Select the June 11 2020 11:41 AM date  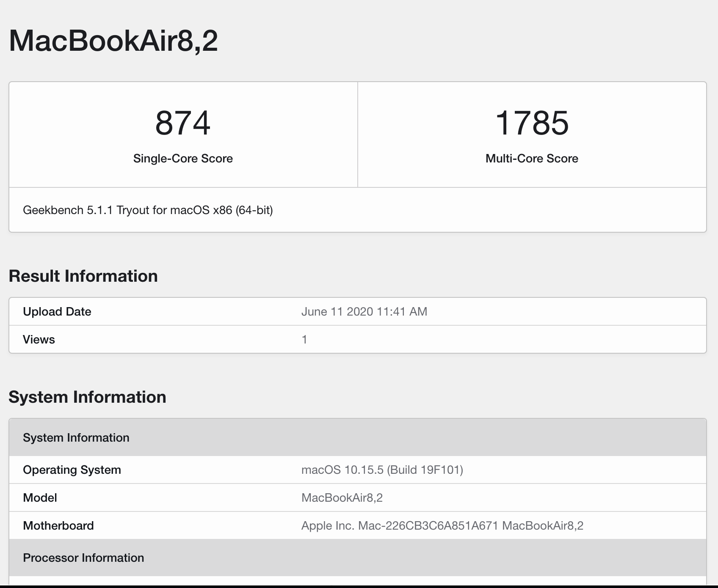(x=364, y=312)
